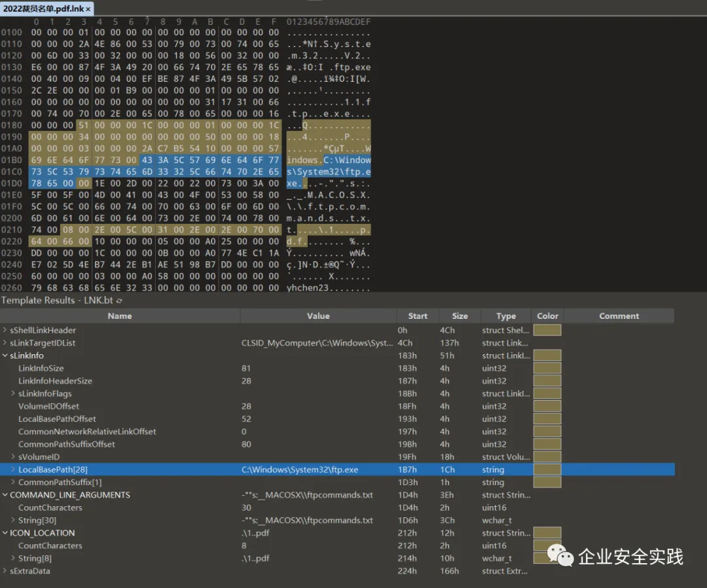Expand the sLinkTargetIDList node

(5, 343)
